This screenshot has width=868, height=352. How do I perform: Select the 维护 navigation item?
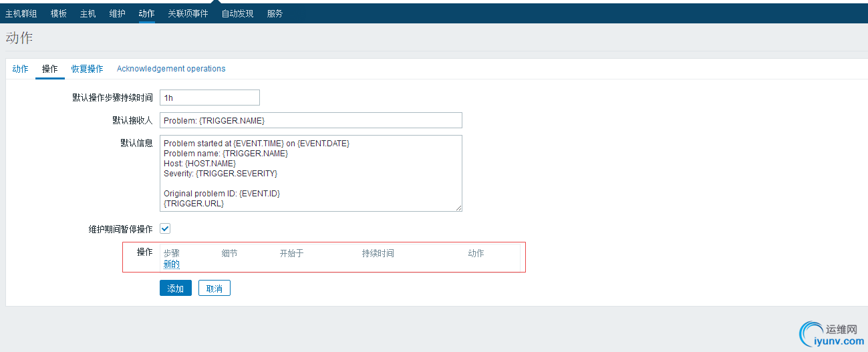tap(117, 13)
